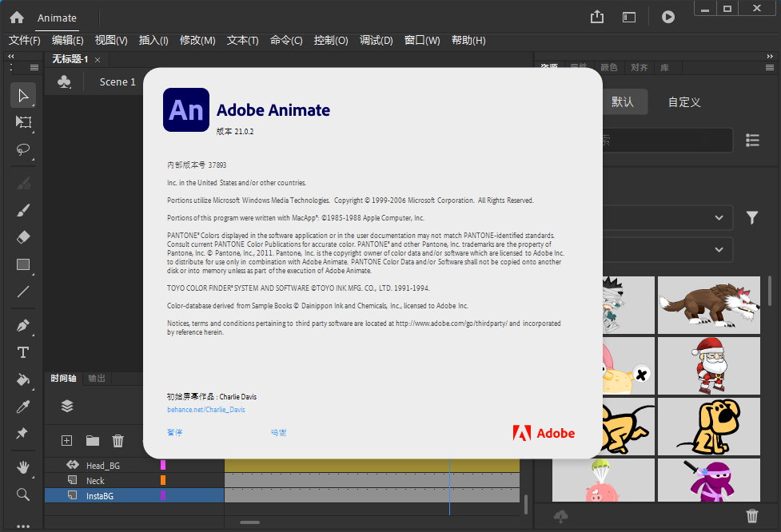Open the right panel options menu
Image resolution: width=781 pixels, height=532 pixels.
[770, 67]
